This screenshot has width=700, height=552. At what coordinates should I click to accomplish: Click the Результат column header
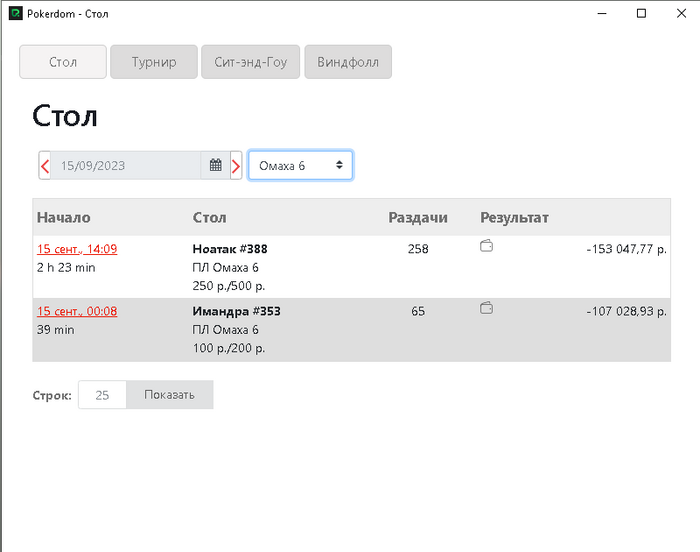[514, 218]
